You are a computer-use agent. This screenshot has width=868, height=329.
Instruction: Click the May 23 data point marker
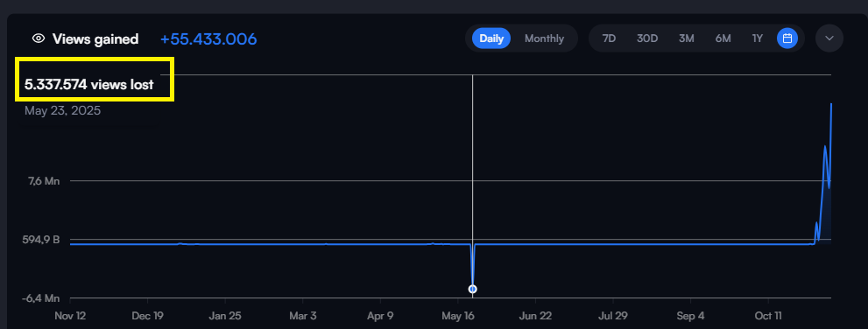(x=472, y=290)
